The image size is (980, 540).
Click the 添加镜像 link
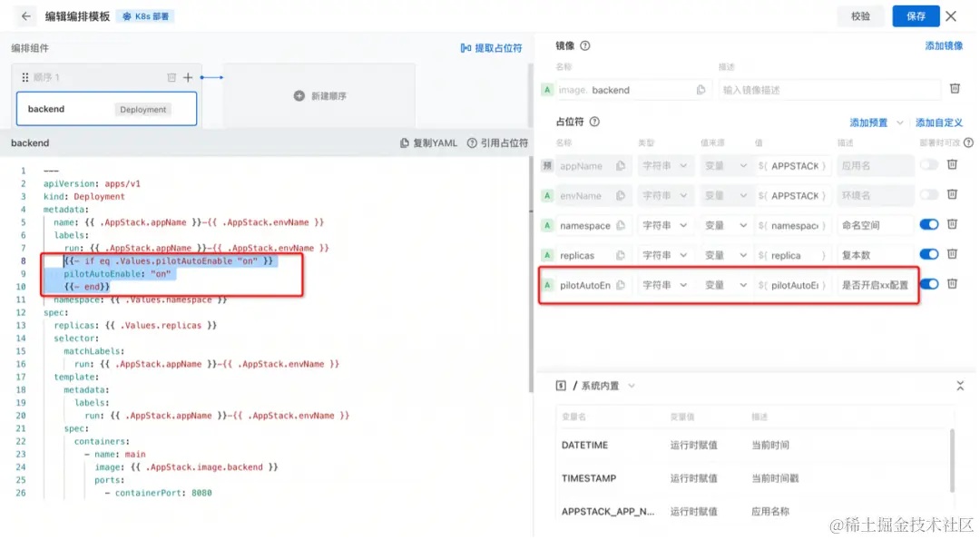[944, 44]
